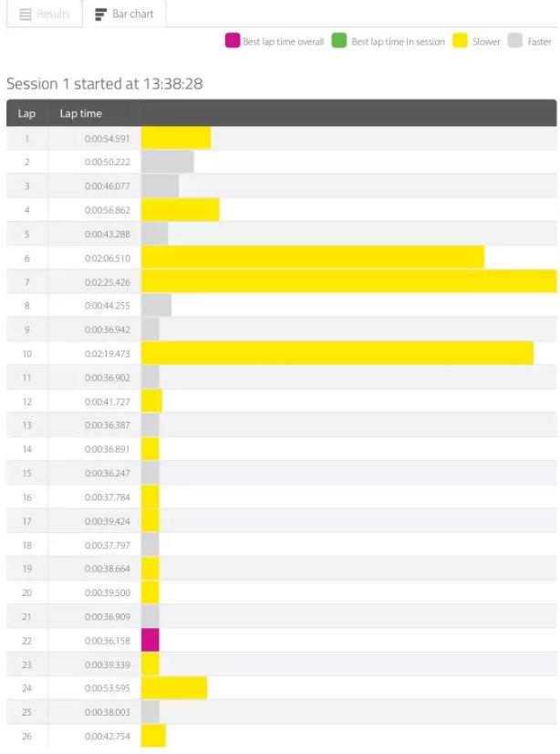Click the lap 6 bar at 0:02:06.510
This screenshot has width=560, height=754.
tap(313, 257)
